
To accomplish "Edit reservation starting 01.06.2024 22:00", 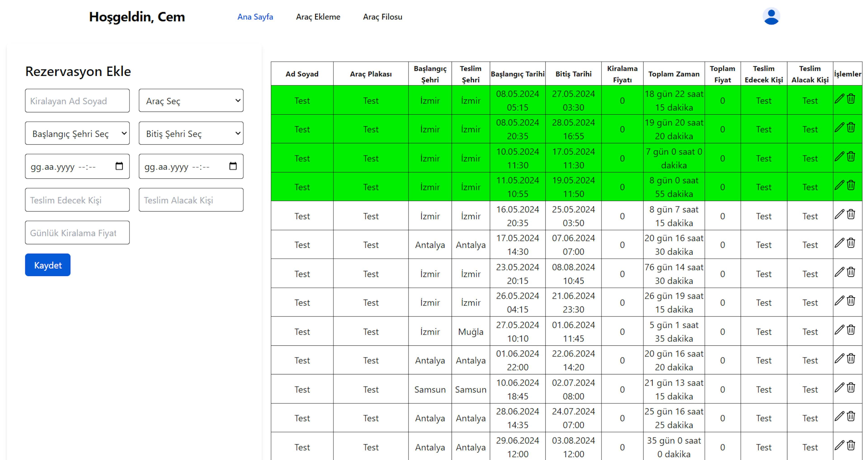I will click(x=839, y=358).
